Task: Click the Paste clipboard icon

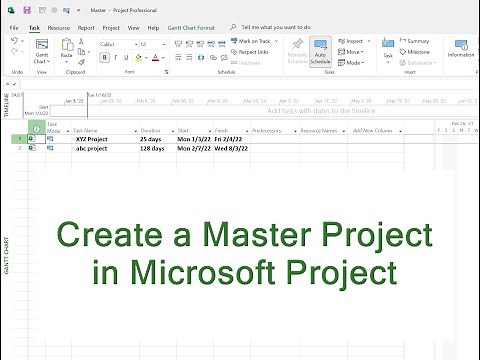Action: pos(67,44)
